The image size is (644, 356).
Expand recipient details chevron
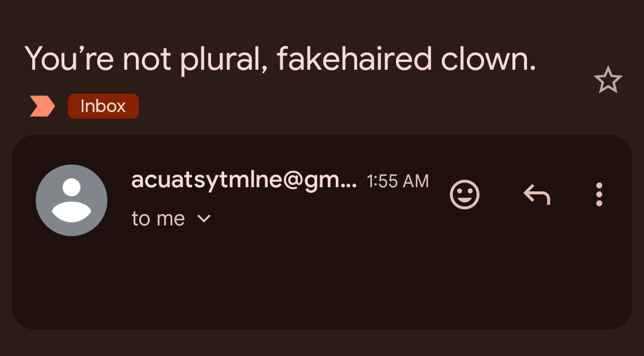click(204, 219)
